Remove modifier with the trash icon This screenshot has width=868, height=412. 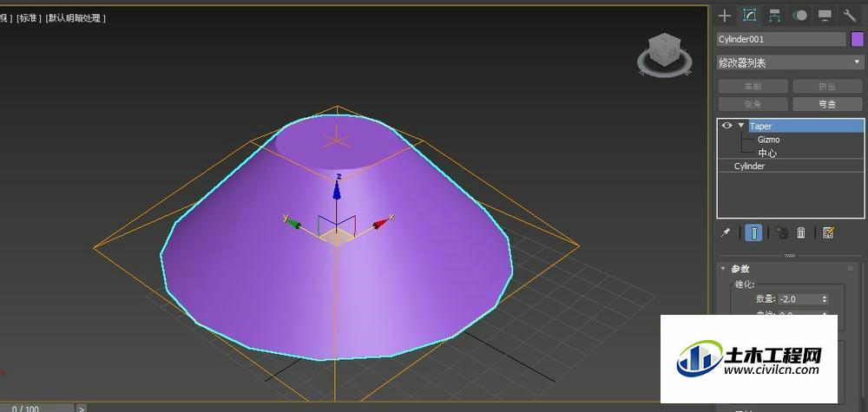(x=801, y=232)
